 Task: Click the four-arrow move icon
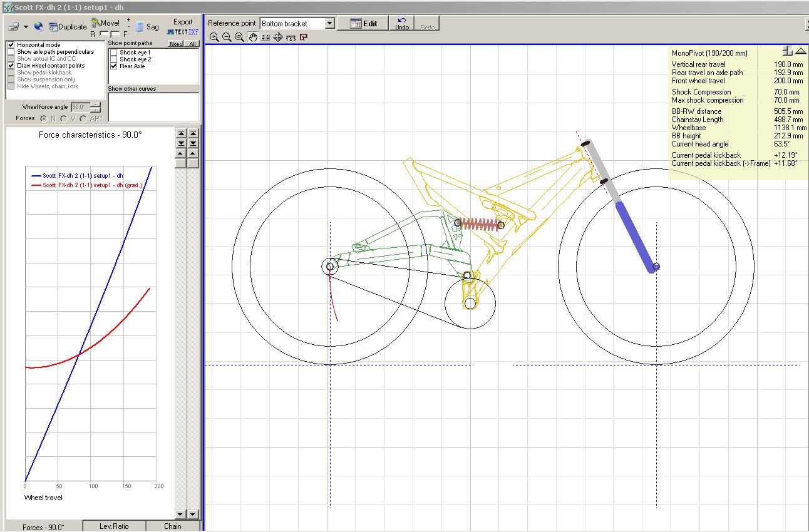click(x=278, y=37)
